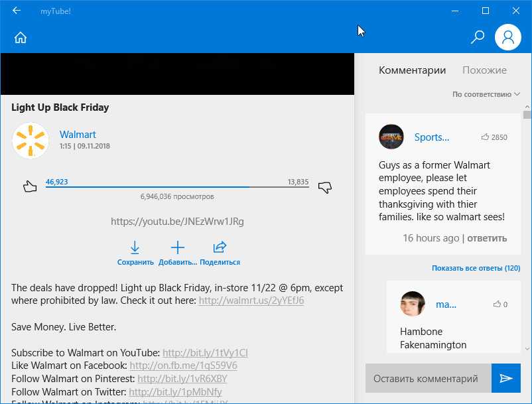Image resolution: width=532 pixels, height=404 pixels.
Task: Like the Sports... comment with 2850 likes
Action: (486, 137)
